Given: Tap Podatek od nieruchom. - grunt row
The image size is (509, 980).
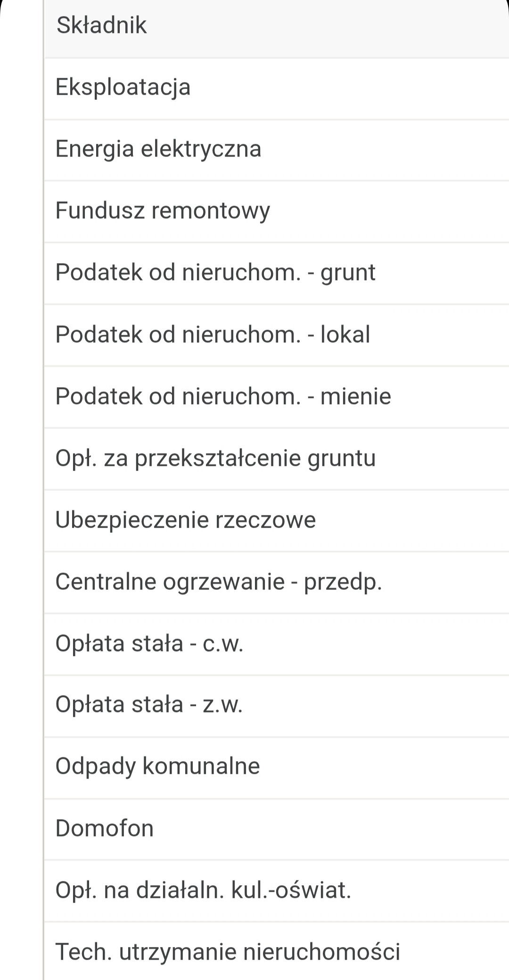Looking at the screenshot, I should coord(277,274).
